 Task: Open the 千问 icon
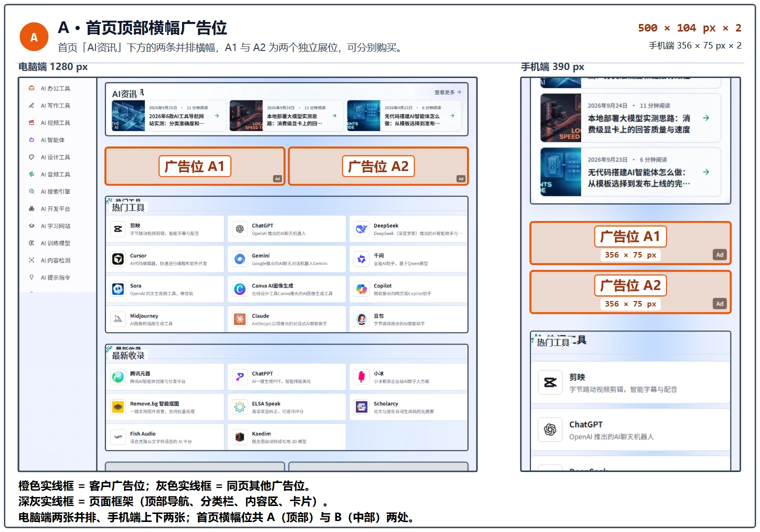(361, 259)
